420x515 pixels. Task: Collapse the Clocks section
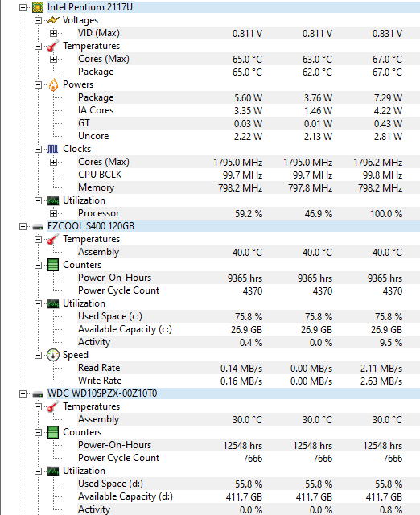tap(38, 149)
